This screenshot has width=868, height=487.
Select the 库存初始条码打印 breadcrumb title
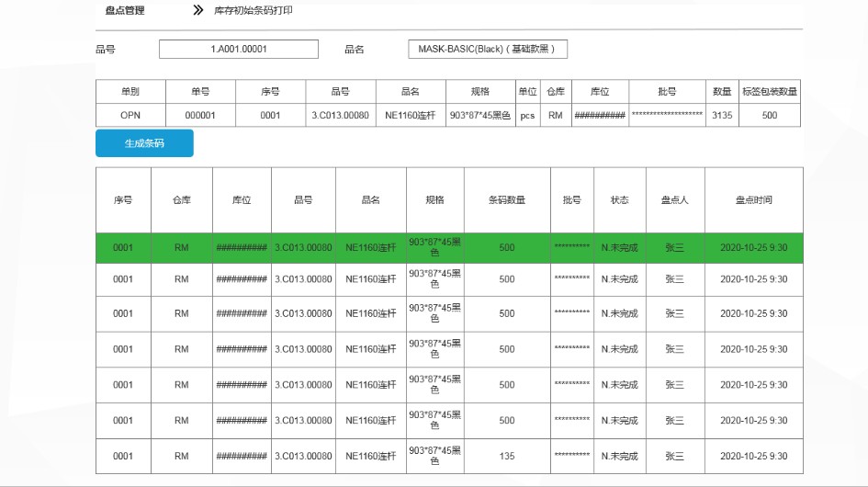point(254,10)
